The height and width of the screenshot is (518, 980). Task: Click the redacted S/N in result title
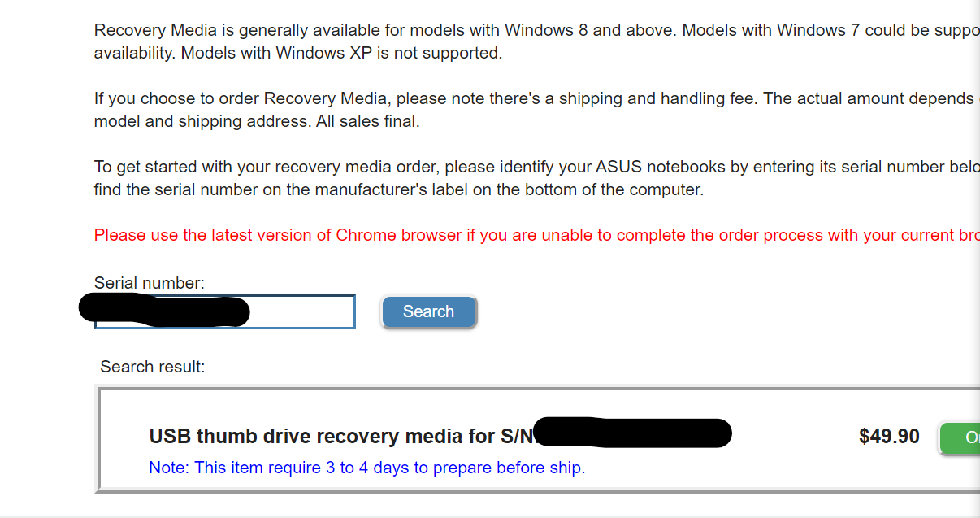click(x=634, y=433)
